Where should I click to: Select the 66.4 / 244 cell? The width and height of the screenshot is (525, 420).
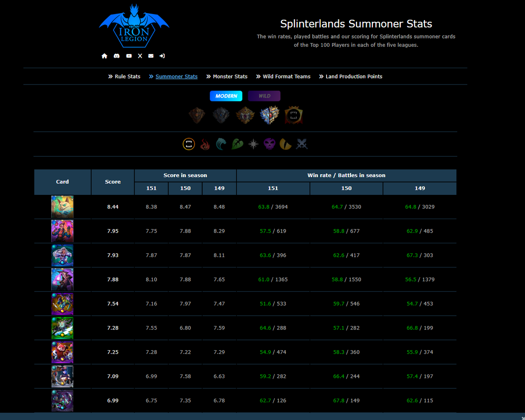[347, 376]
